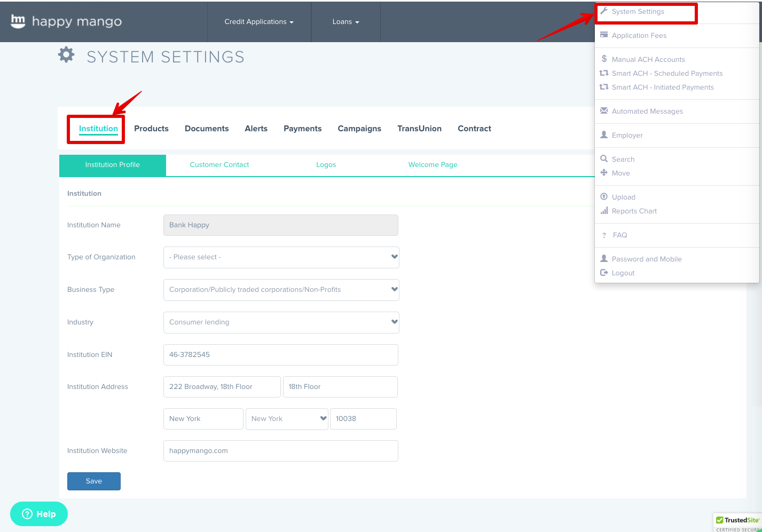
Task: Open the Loans dropdown menu
Action: [x=345, y=22]
